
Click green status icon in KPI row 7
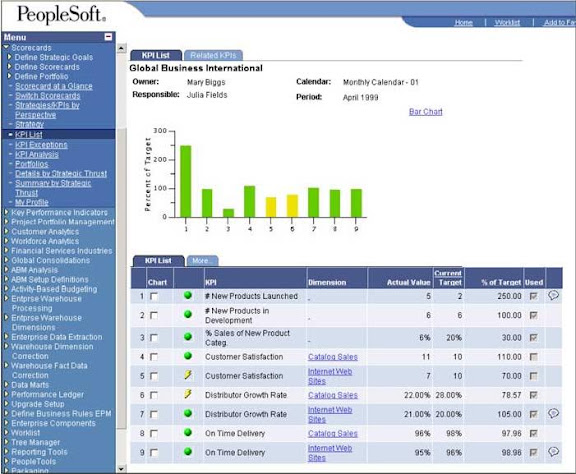[x=188, y=413]
